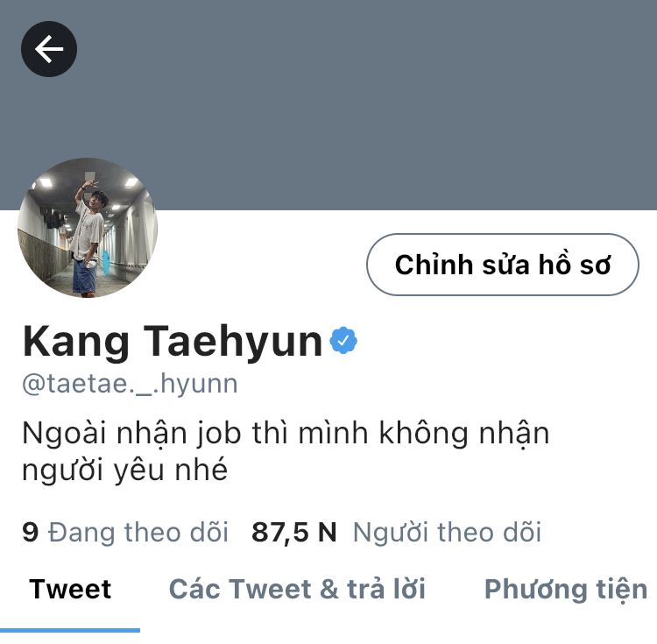657x644 pixels.
Task: Open the round profile avatar photo
Action: tap(88, 228)
